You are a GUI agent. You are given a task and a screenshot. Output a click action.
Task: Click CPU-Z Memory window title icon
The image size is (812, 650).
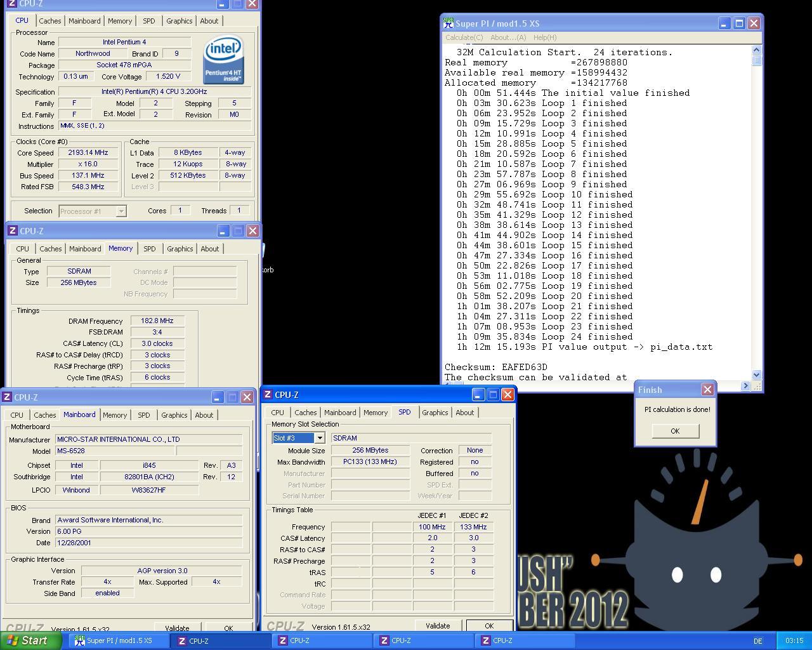point(12,230)
